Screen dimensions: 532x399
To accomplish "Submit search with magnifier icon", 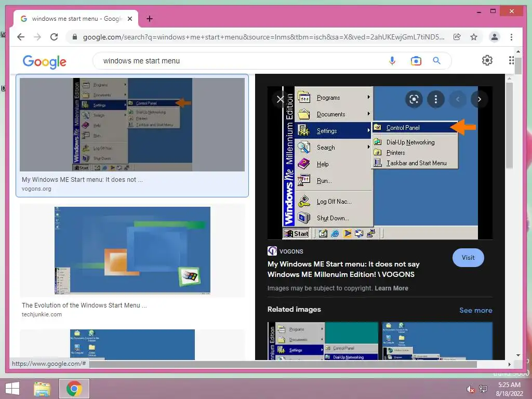I will click(436, 61).
